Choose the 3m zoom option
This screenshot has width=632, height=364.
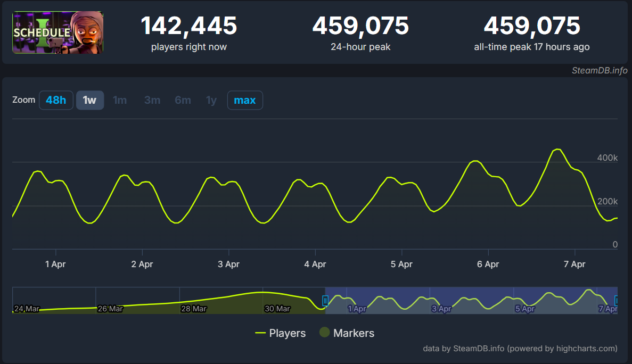(x=152, y=100)
